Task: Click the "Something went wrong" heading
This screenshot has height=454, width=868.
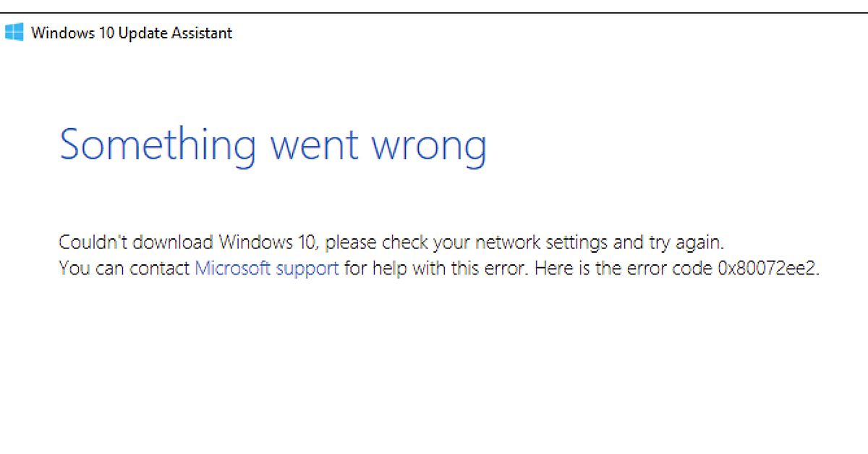Action: 273,146
